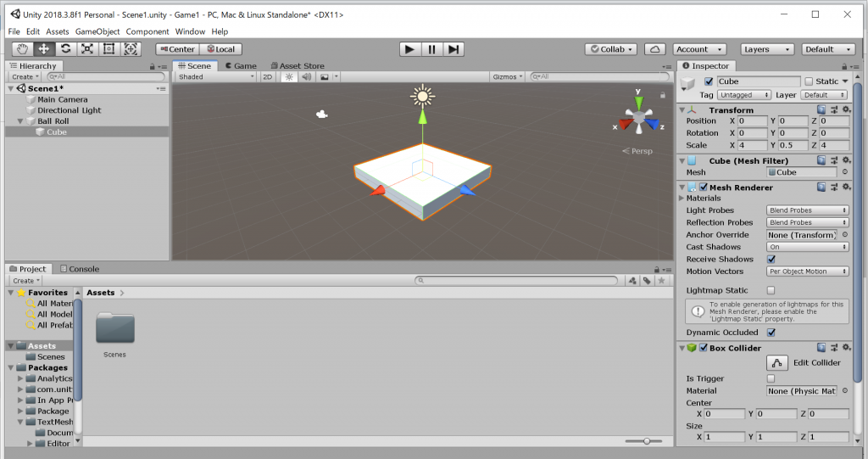This screenshot has height=459, width=868.
Task: Open Light Probes dropdown
Action: [x=808, y=210]
